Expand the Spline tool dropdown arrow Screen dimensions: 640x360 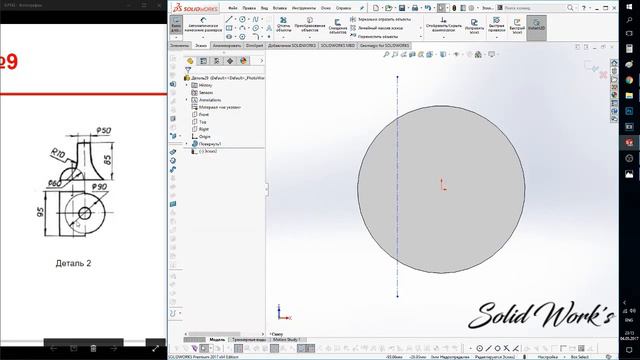(x=262, y=19)
